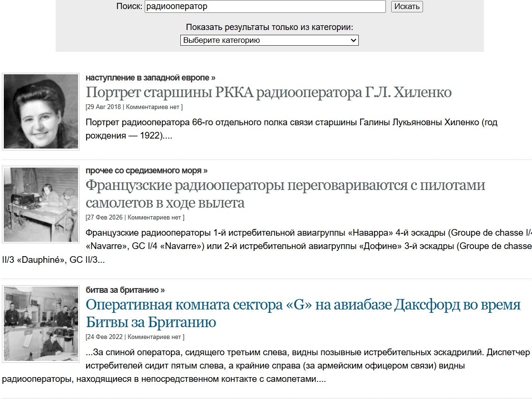Click the search field containing "радиооператор"
Viewport: 532px width, 399px height.
265,7
